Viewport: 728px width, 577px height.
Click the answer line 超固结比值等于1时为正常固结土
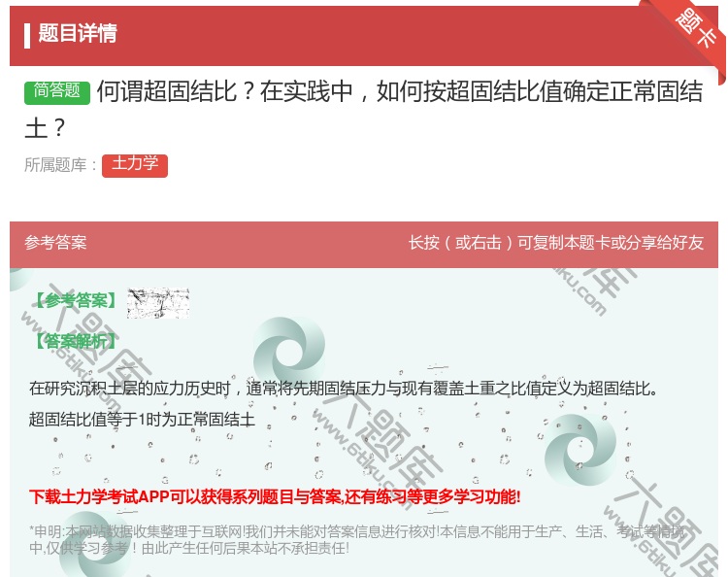pyautogui.click(x=142, y=420)
